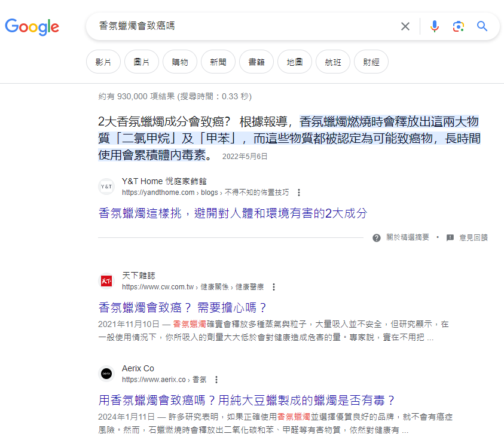The width and height of the screenshot is (504, 446).
Task: Click the featured snippet date 2022年5月6日
Action: tap(245, 157)
